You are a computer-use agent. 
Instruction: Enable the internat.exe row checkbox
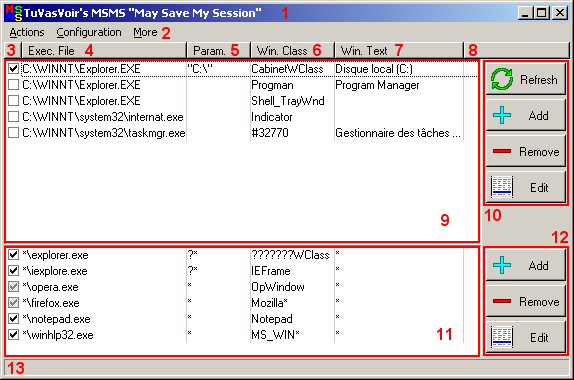coord(14,117)
